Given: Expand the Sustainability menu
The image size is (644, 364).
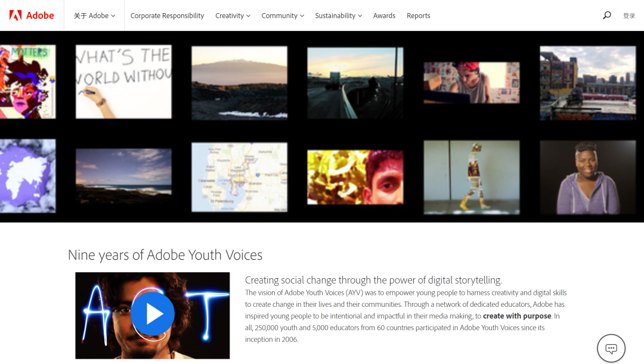Looking at the screenshot, I should [339, 15].
